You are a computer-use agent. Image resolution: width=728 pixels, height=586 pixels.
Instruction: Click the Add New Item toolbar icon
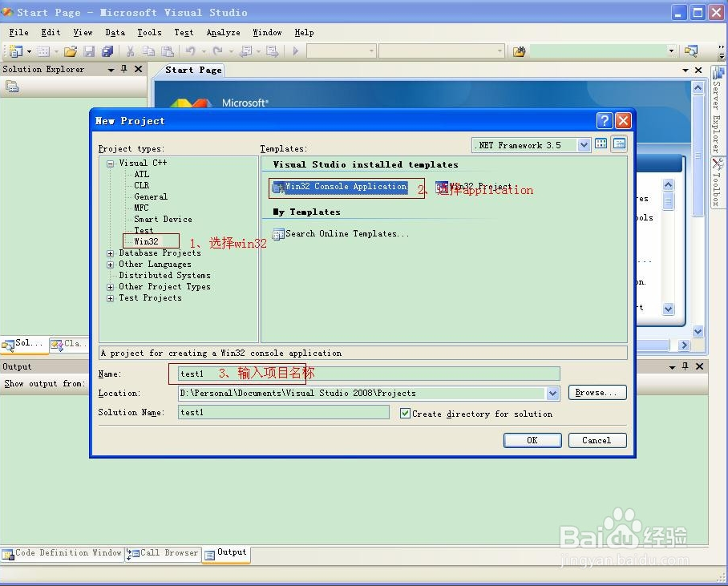(43, 51)
